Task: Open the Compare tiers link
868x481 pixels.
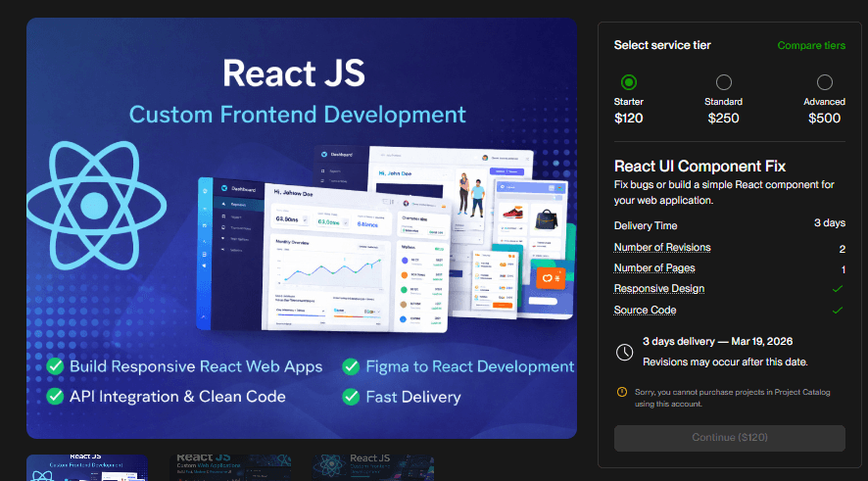Action: point(811,46)
